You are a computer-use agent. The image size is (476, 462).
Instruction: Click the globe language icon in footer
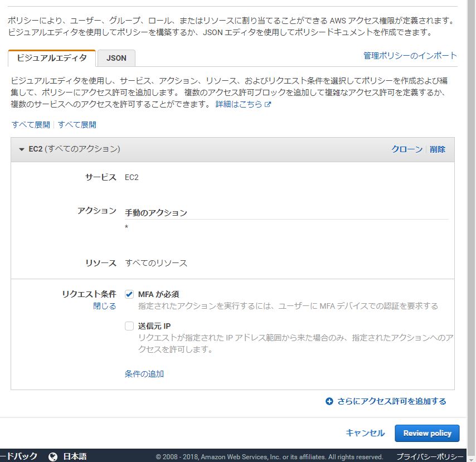[53, 456]
